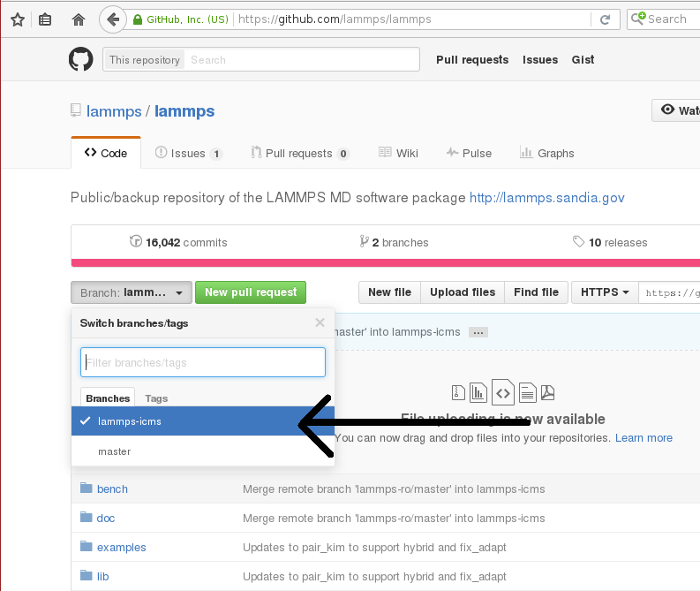Image resolution: width=700 pixels, height=591 pixels.
Task: Open the Pulse tab
Action: coord(469,153)
